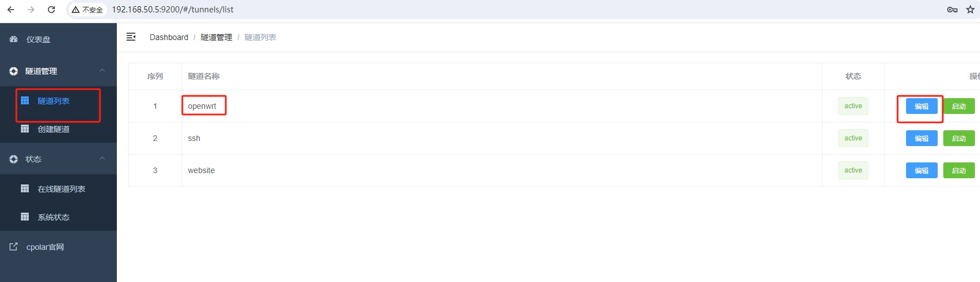Click 启动 button for ssh tunnel

(x=959, y=138)
